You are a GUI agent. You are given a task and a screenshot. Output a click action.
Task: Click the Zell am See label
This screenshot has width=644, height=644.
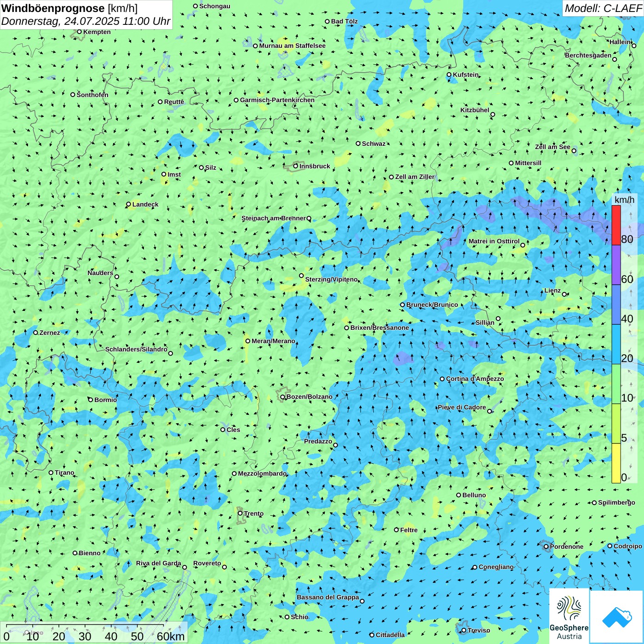[x=552, y=147]
